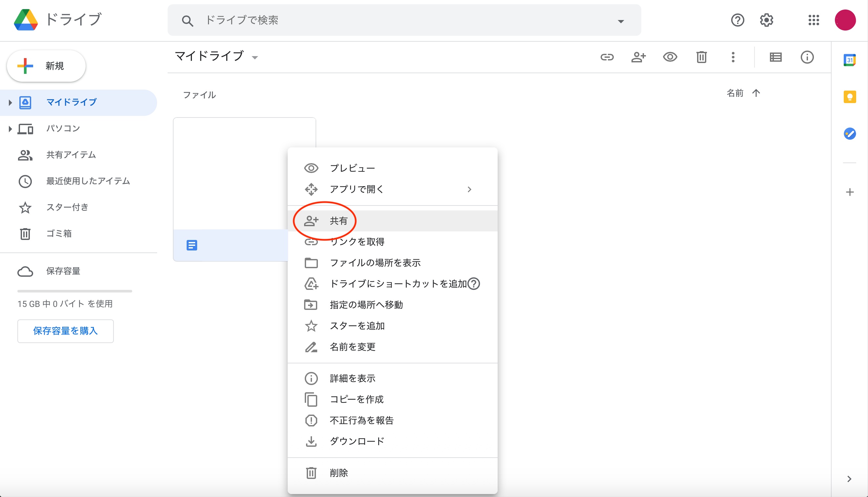Screen dimensions: 868x497
Task: Choose ダウンロード in context menu
Action: pos(393,441)
